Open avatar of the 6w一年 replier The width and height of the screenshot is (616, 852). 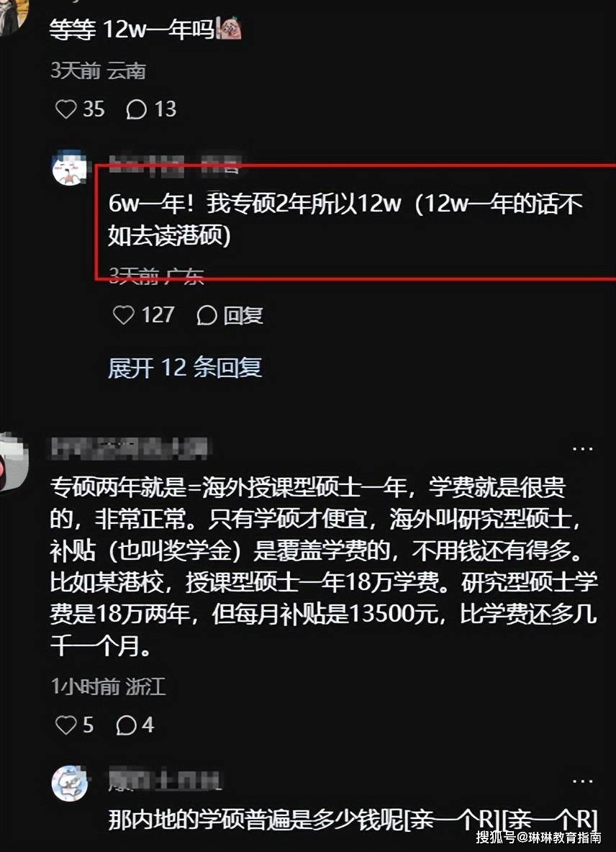coord(69,168)
